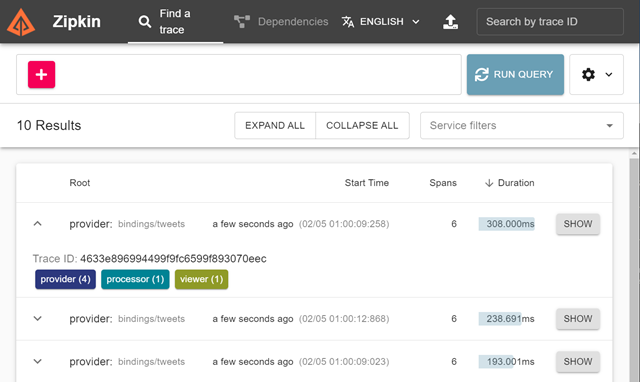This screenshot has height=382, width=640.
Task: Open the Find a trace tab
Action: tap(176, 22)
